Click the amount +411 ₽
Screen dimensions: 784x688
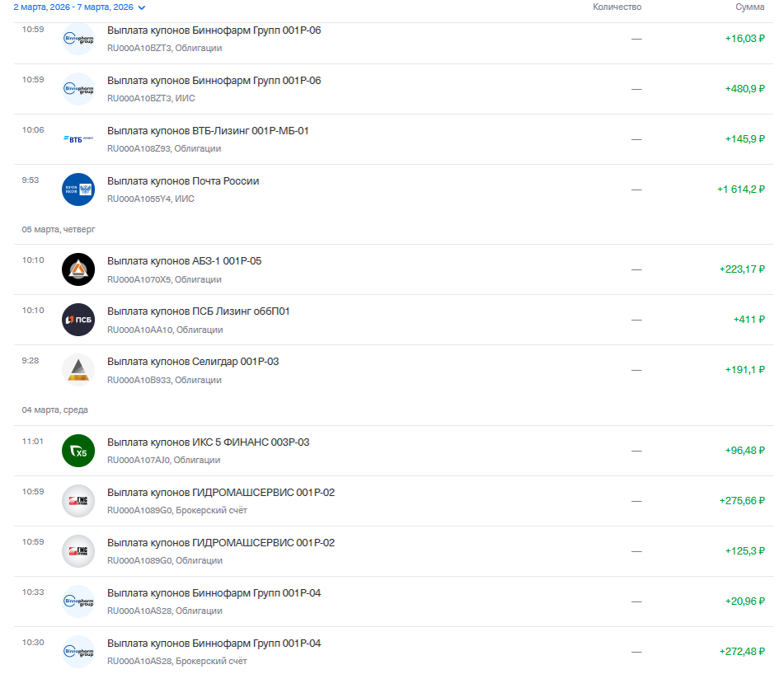(x=749, y=319)
